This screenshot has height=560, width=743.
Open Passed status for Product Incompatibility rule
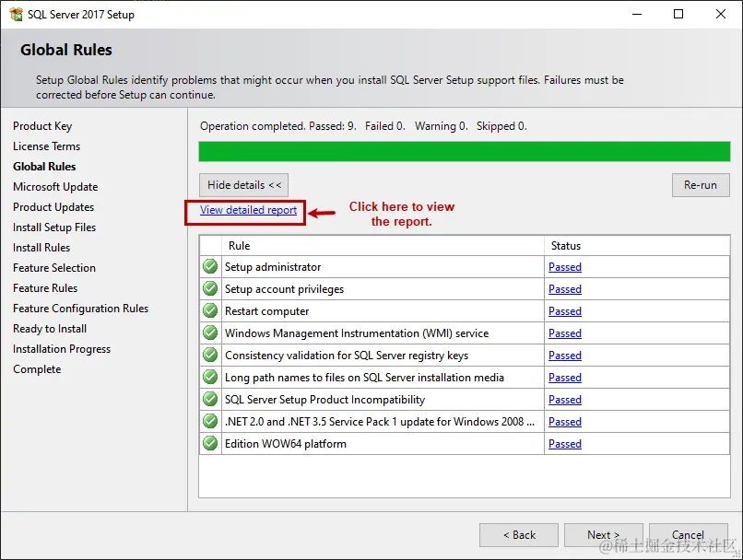point(565,400)
